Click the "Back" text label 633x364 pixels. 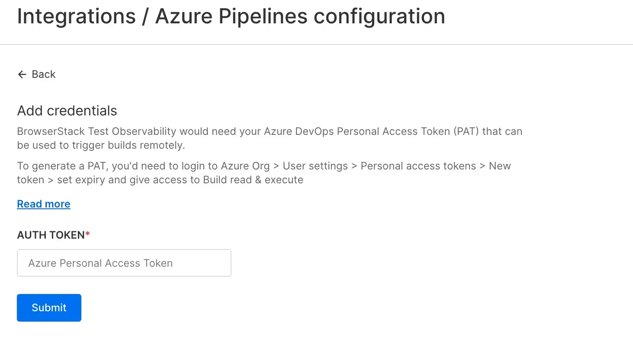click(44, 74)
